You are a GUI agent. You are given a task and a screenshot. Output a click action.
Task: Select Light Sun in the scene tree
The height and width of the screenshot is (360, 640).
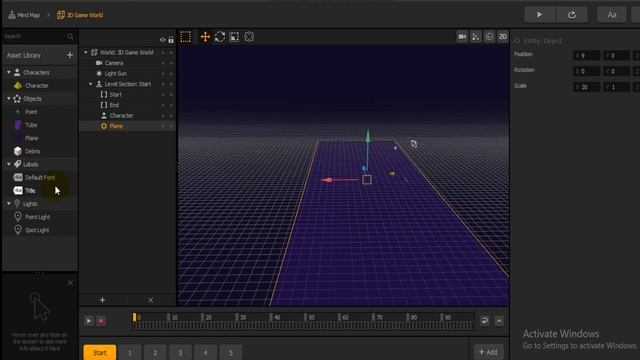[x=116, y=73]
